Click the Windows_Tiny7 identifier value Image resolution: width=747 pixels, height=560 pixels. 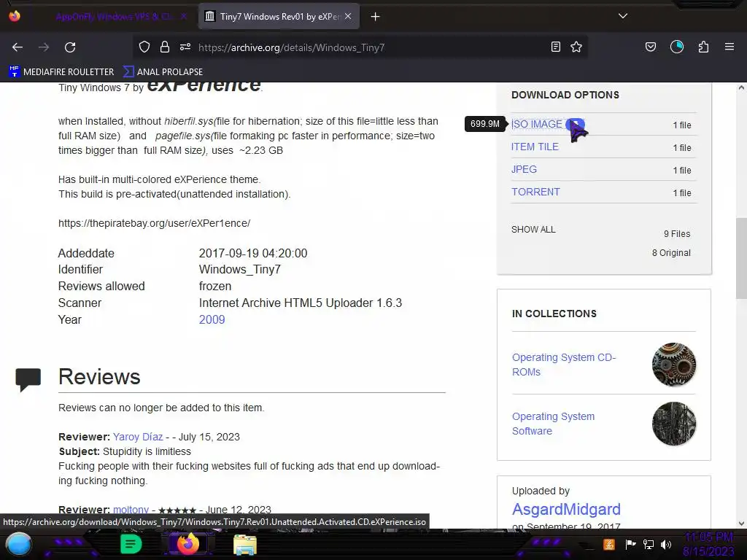[239, 270]
